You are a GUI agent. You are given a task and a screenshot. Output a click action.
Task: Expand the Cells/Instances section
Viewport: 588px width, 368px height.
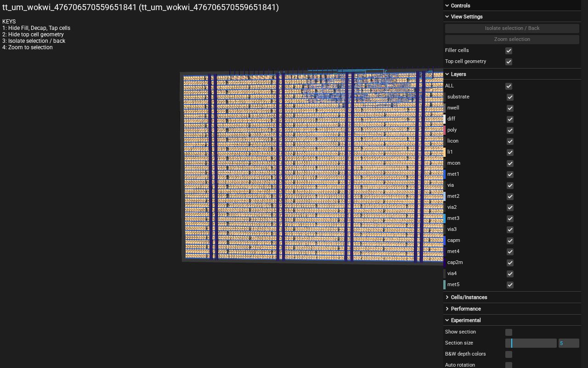pyautogui.click(x=512, y=297)
